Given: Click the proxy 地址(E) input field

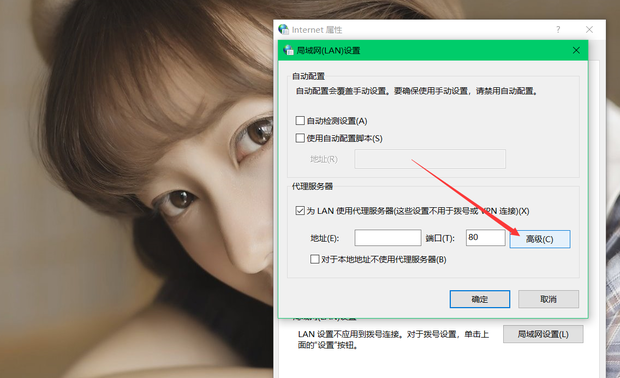Looking at the screenshot, I should point(388,238).
